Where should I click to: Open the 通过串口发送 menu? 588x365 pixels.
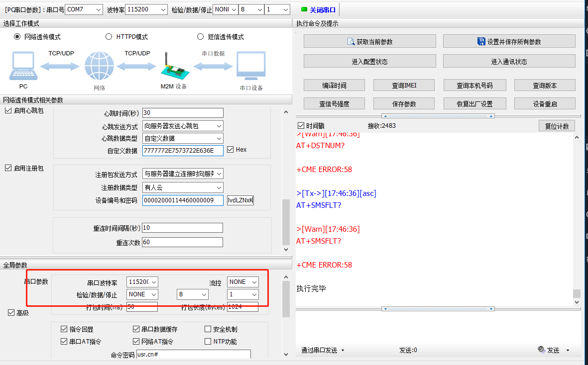[323, 350]
